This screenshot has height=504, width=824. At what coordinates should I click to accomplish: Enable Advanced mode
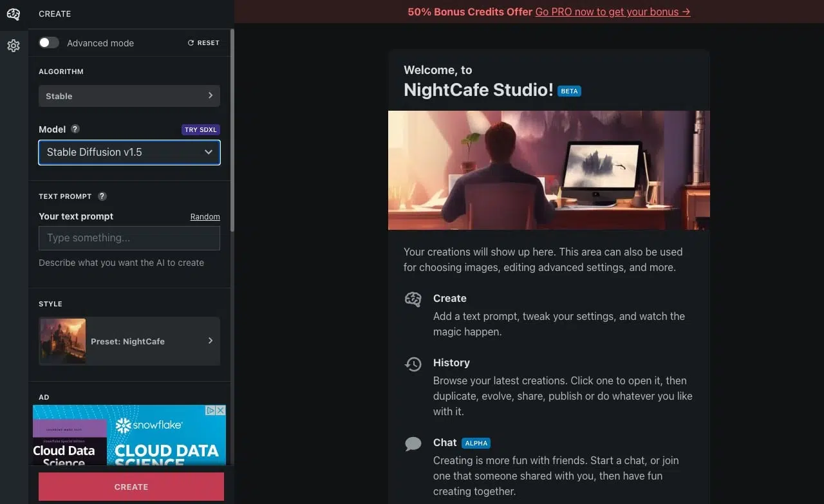point(48,41)
